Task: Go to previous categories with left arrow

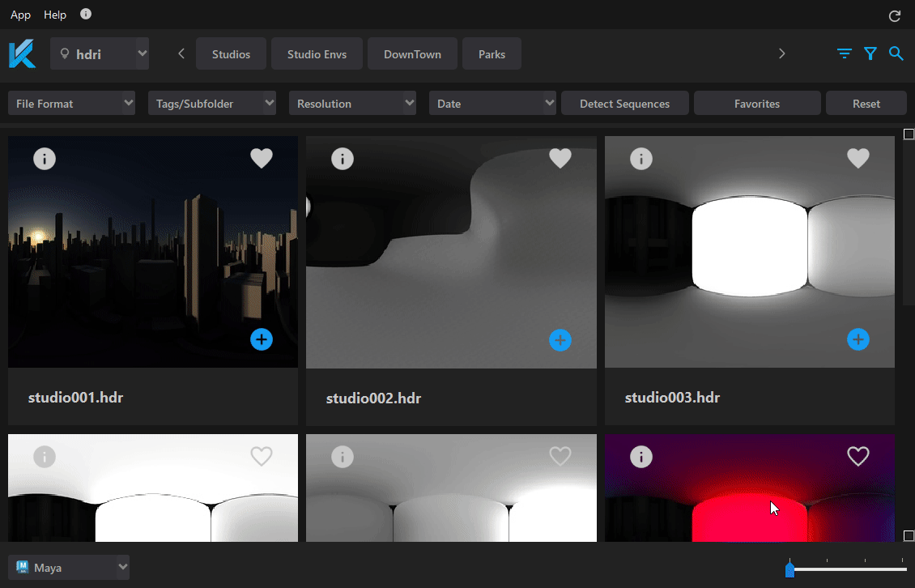Action: (181, 53)
